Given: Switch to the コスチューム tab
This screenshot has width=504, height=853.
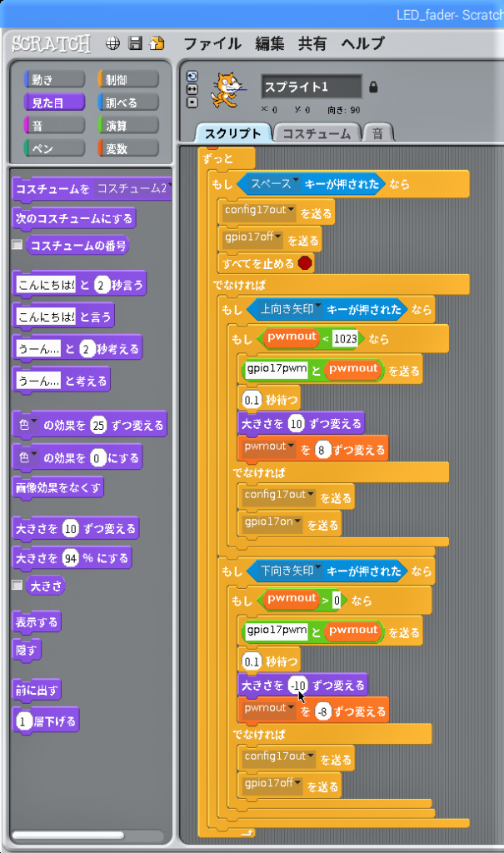Looking at the screenshot, I should click(x=317, y=133).
